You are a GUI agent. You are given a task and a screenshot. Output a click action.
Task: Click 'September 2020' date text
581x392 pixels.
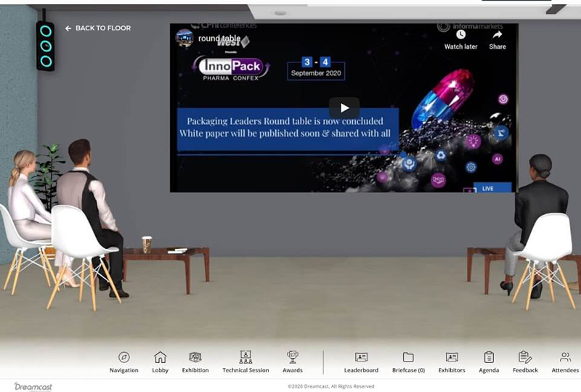coord(316,73)
